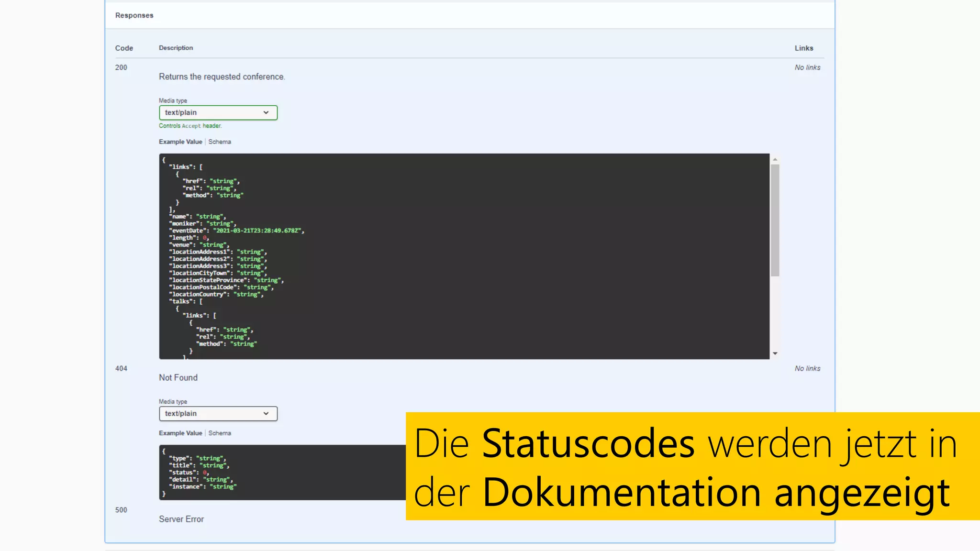Click the Links column header
980x551 pixels.
pyautogui.click(x=804, y=48)
